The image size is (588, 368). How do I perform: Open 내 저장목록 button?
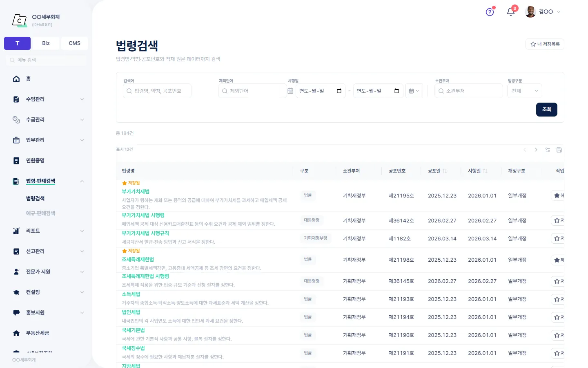tap(545, 44)
